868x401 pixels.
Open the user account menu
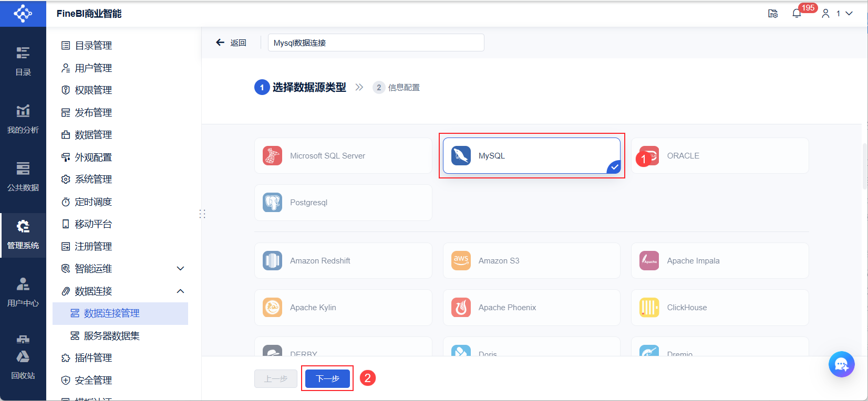837,14
